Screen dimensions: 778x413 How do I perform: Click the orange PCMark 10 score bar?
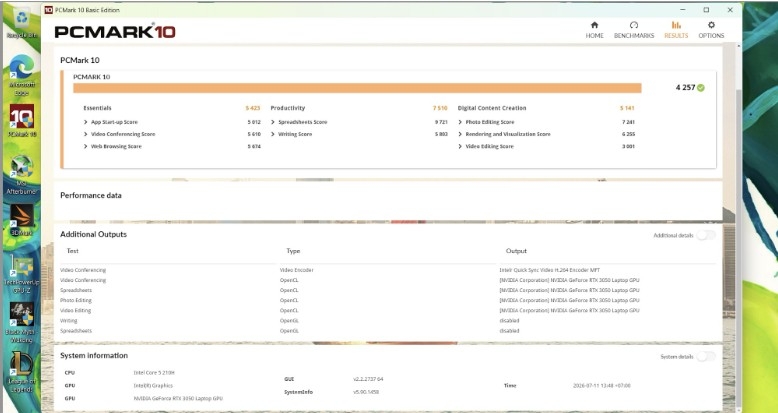[357, 88]
